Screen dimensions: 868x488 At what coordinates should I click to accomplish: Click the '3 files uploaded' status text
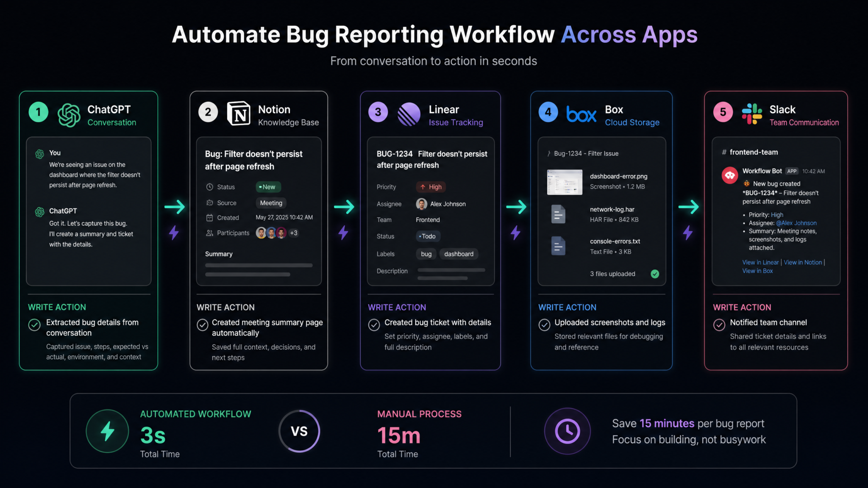pyautogui.click(x=612, y=274)
